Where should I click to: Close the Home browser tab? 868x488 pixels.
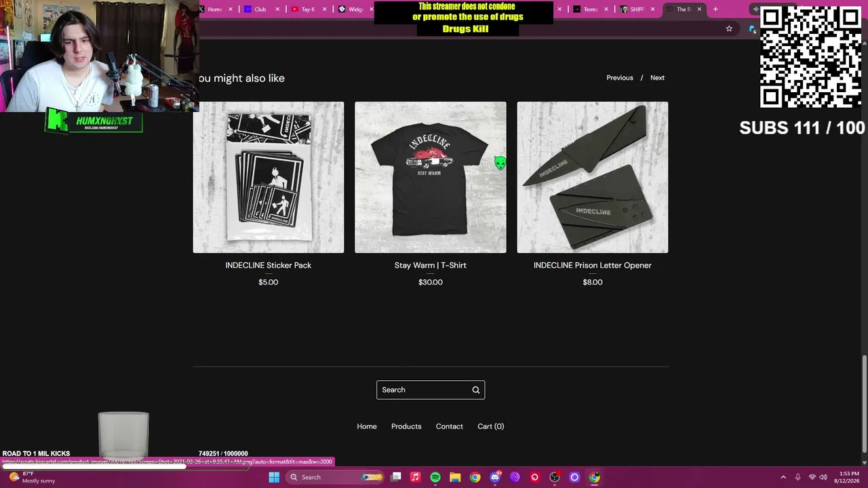pos(231,9)
